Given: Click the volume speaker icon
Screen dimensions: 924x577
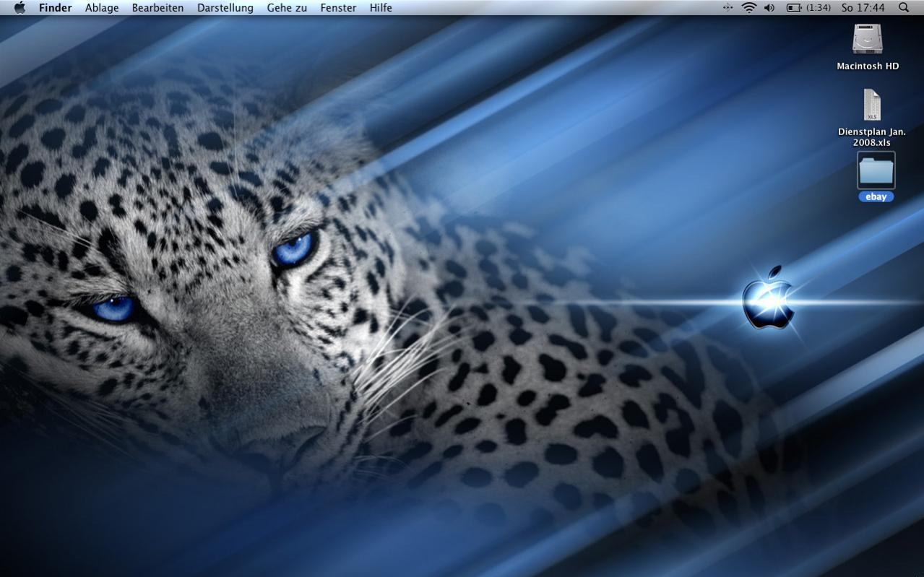Looking at the screenshot, I should (769, 7).
